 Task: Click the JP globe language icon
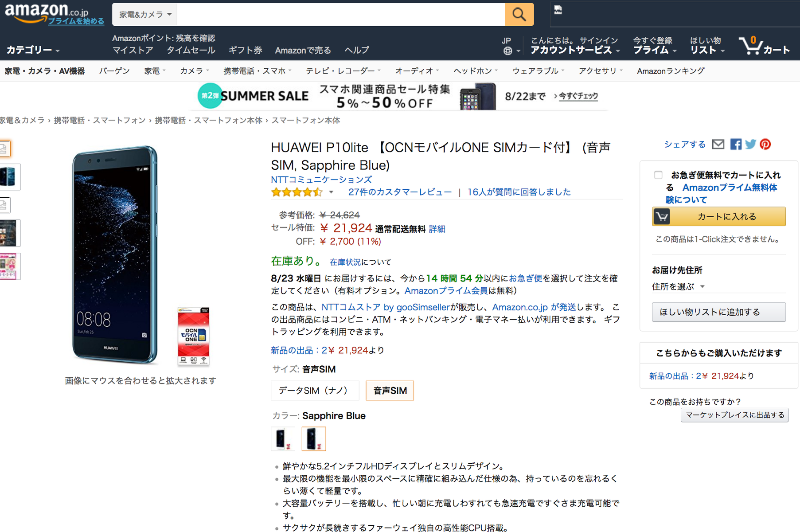click(x=507, y=51)
